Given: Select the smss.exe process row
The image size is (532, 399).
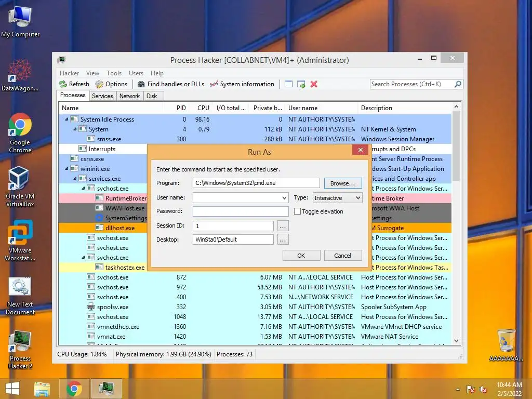Looking at the screenshot, I should click(255, 139).
